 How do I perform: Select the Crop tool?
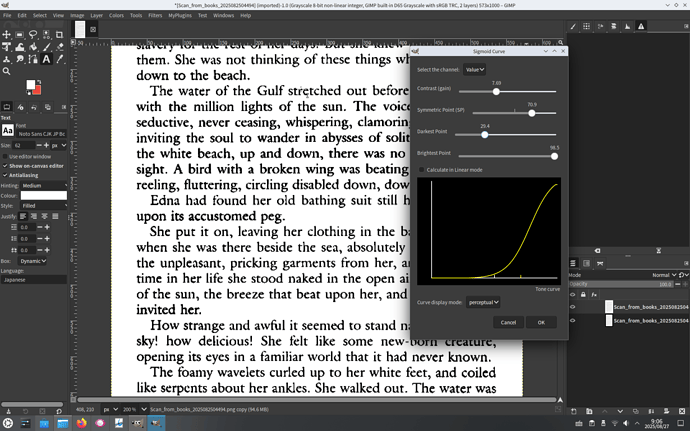59,34
